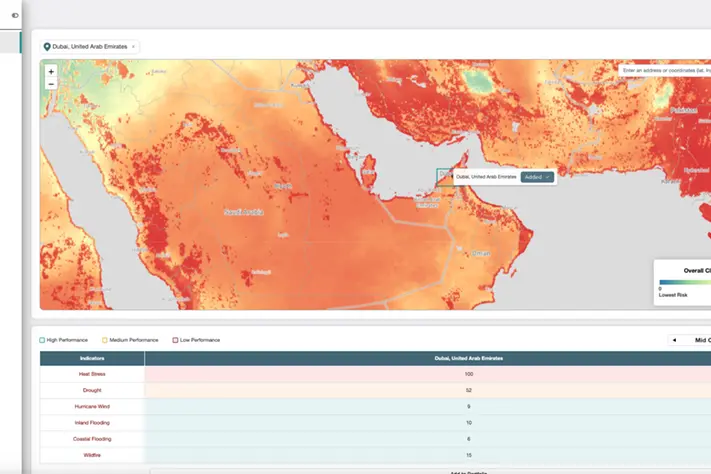This screenshot has width=711, height=474.
Task: Click the Low Performance legend box
Action: point(175,340)
